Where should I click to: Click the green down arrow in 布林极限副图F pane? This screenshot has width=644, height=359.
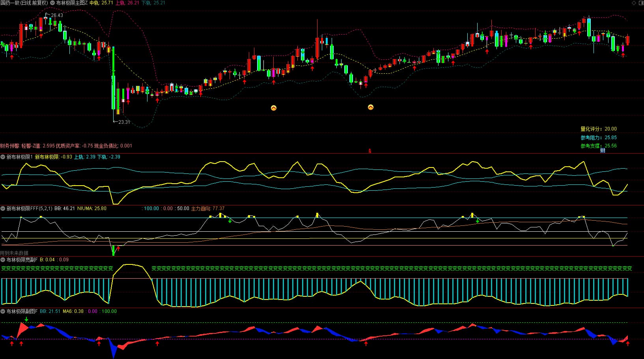coord(26,319)
